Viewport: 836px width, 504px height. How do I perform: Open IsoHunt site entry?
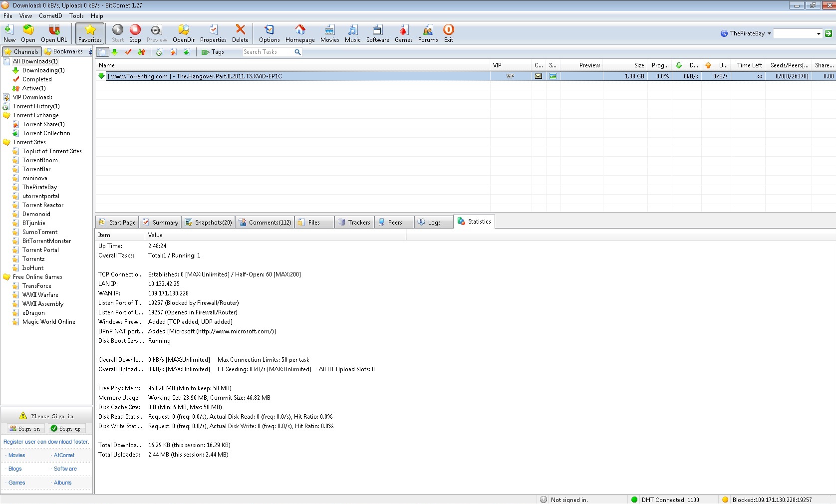pyautogui.click(x=33, y=268)
